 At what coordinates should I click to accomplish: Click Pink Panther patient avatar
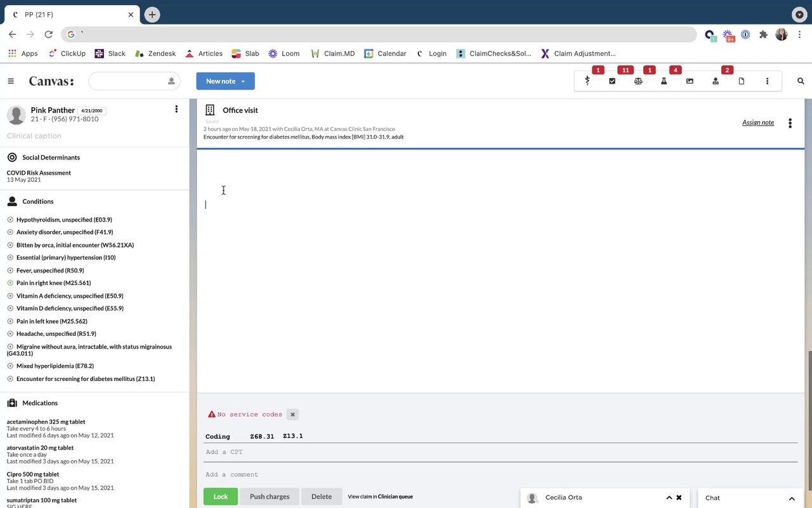tap(16, 115)
